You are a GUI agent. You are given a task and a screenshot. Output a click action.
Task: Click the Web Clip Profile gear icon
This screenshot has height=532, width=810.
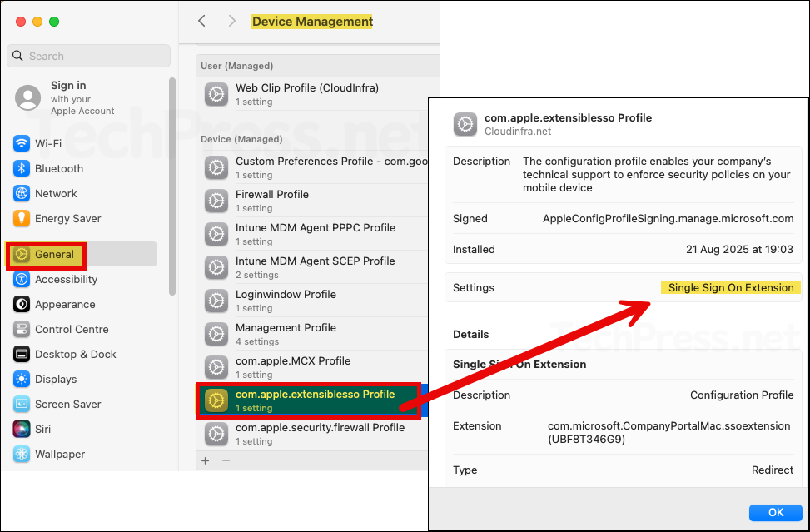click(216, 94)
